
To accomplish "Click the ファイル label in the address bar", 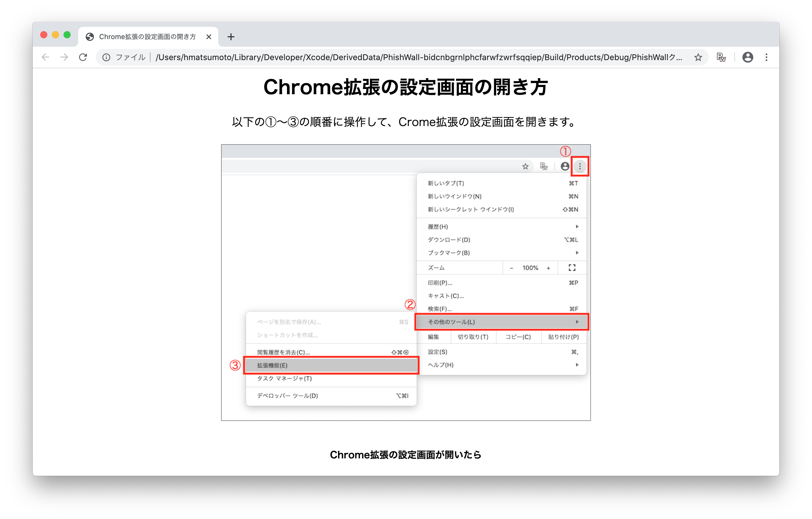I will (x=130, y=58).
